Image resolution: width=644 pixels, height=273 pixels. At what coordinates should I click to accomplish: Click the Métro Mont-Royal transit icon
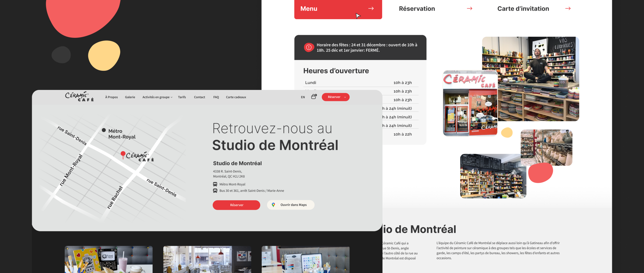(215, 184)
